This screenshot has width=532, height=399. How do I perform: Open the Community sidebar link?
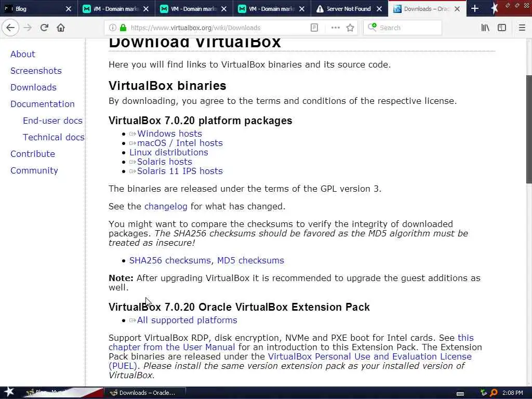point(34,170)
